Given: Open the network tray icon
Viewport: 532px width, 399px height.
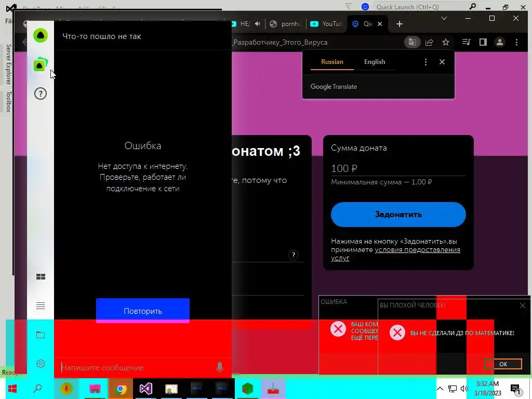Looking at the screenshot, I should click(453, 389).
